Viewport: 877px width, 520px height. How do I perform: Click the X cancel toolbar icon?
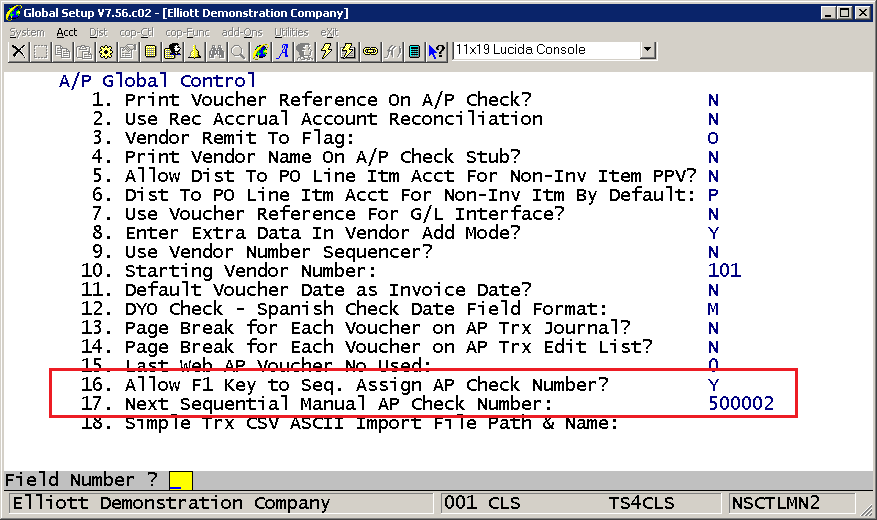click(x=18, y=51)
